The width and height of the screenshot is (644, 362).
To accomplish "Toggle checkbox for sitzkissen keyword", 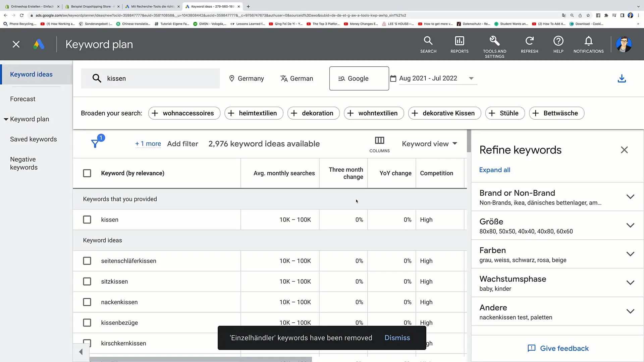I will [87, 282].
